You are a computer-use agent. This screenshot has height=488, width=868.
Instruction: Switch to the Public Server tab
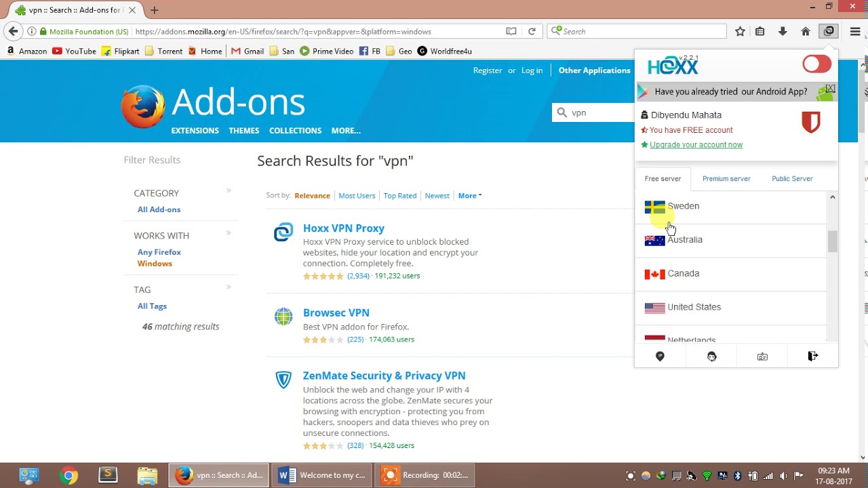pos(792,179)
